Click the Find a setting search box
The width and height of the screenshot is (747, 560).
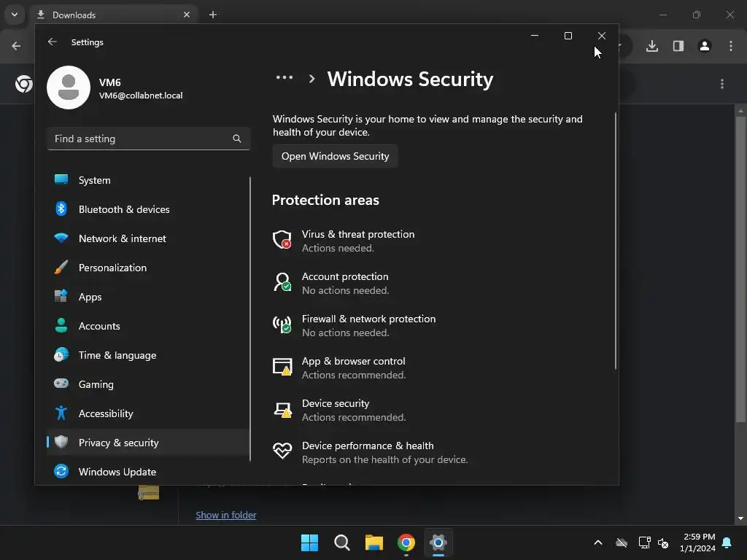coord(148,139)
